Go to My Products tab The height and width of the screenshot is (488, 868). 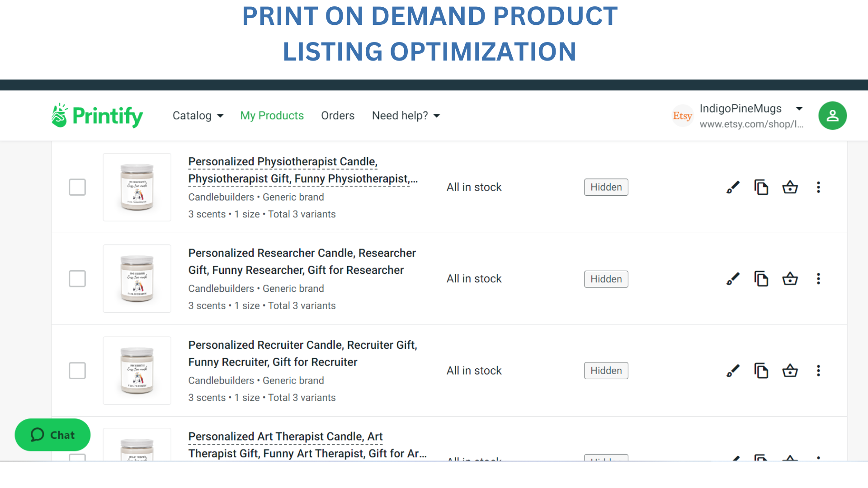(272, 116)
